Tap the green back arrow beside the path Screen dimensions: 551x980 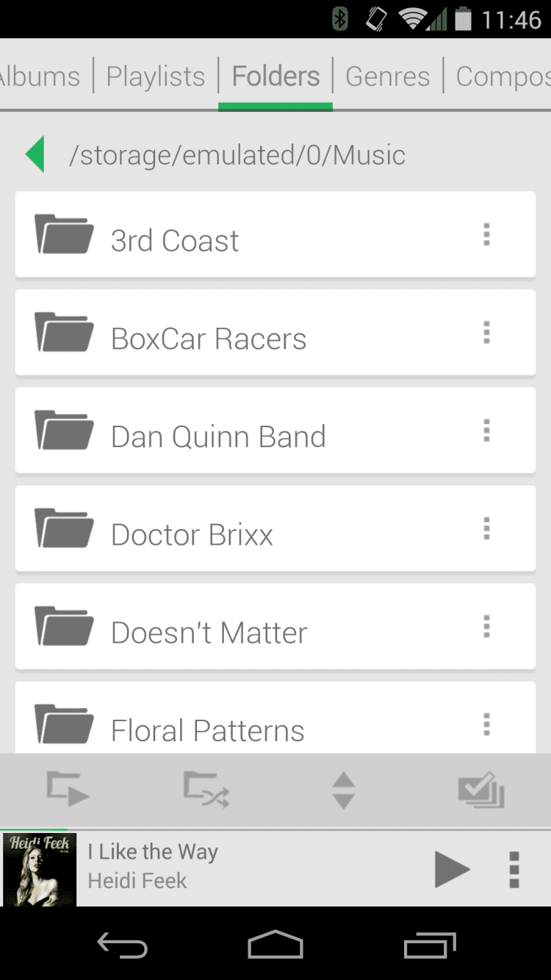35,154
